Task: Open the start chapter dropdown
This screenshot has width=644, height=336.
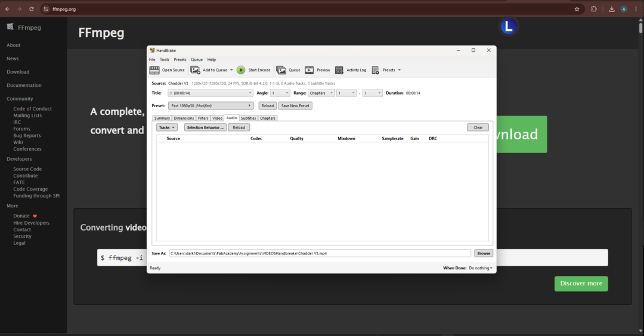Action: (346, 93)
